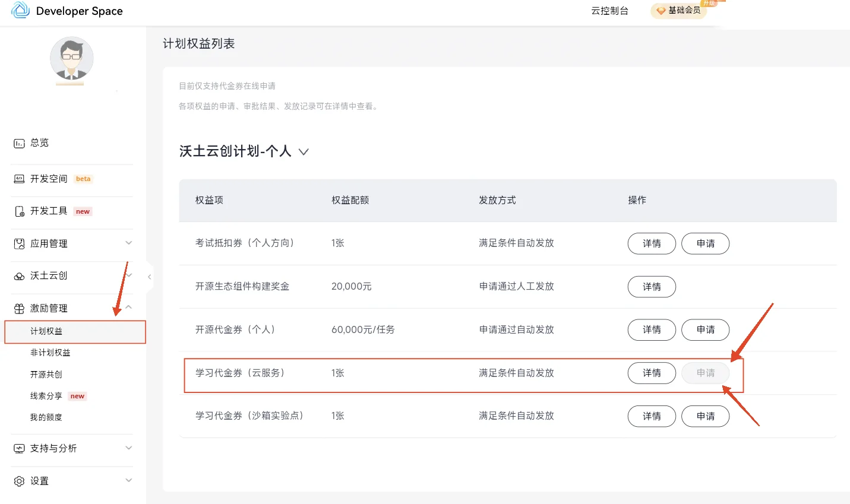Click the 申请通过自动发放 cell
The width and height of the screenshot is (850, 504).
coord(517,329)
